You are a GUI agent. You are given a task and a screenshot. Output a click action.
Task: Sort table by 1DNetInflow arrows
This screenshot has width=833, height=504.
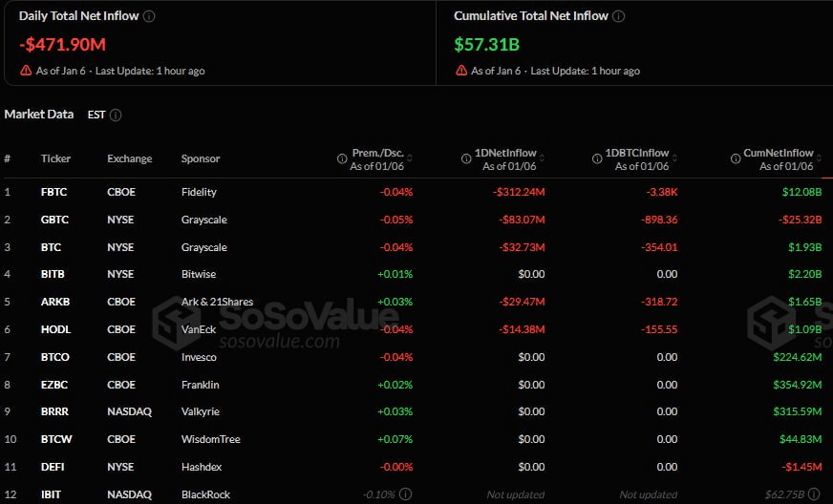point(542,158)
